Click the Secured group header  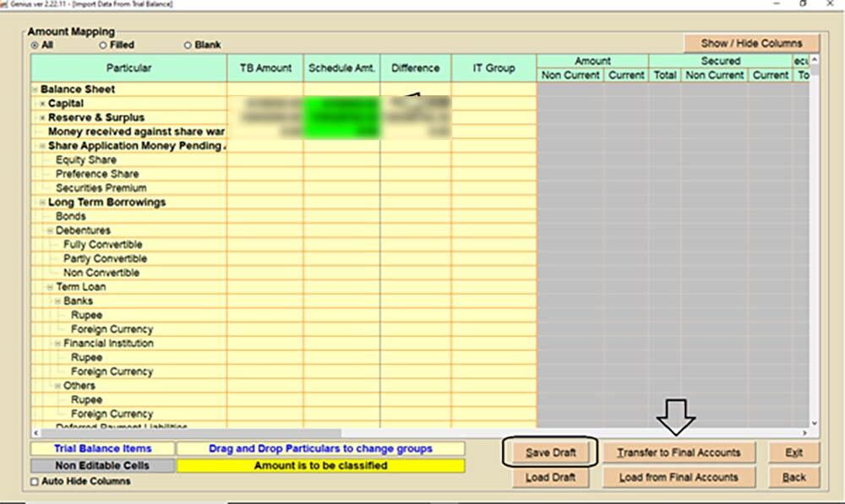(721, 61)
